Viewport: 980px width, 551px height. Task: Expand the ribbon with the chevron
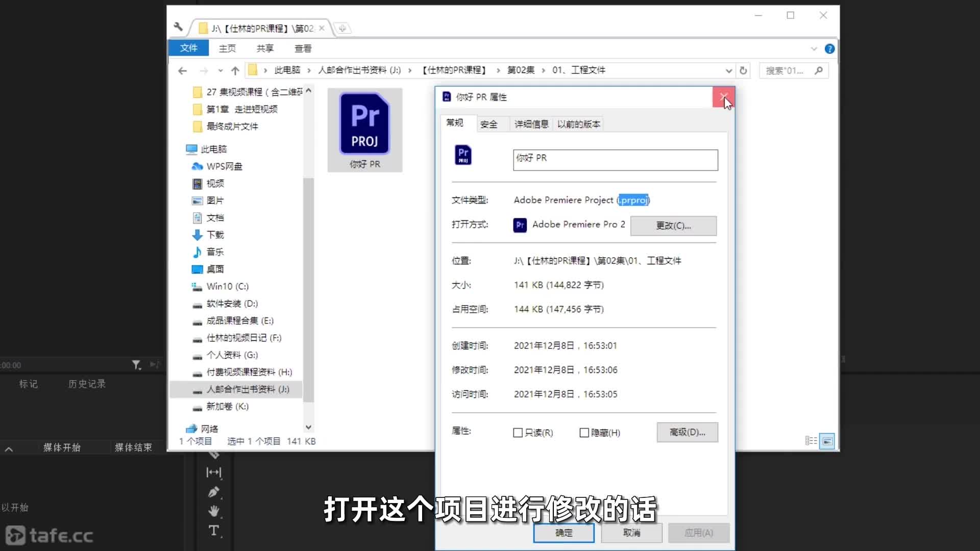click(x=814, y=49)
